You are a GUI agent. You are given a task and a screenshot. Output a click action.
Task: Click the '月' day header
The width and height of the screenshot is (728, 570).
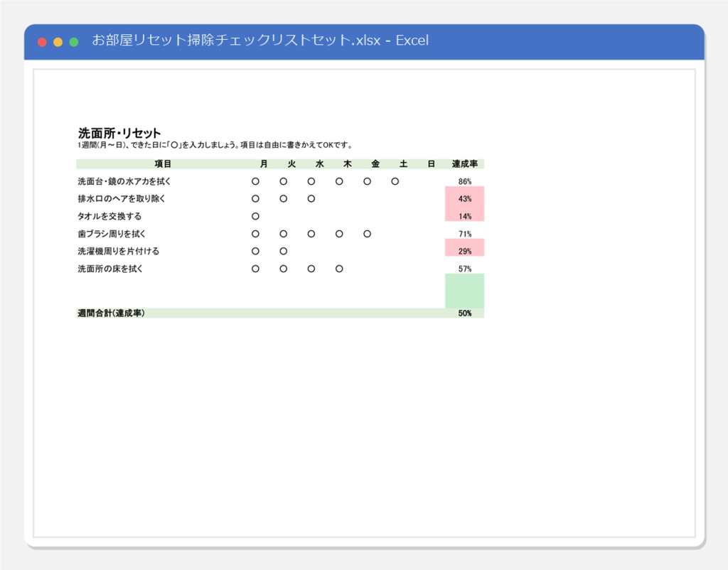coord(264,164)
